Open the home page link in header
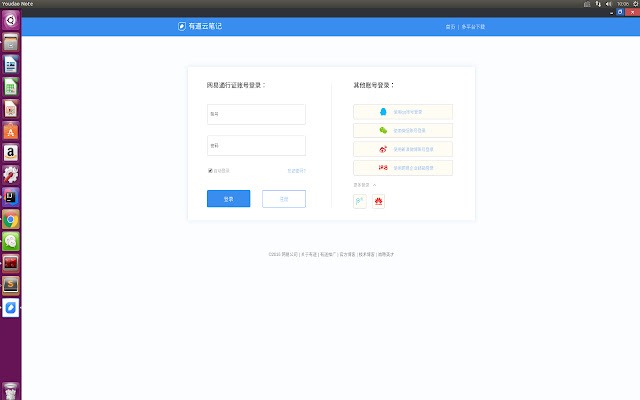 pos(450,27)
